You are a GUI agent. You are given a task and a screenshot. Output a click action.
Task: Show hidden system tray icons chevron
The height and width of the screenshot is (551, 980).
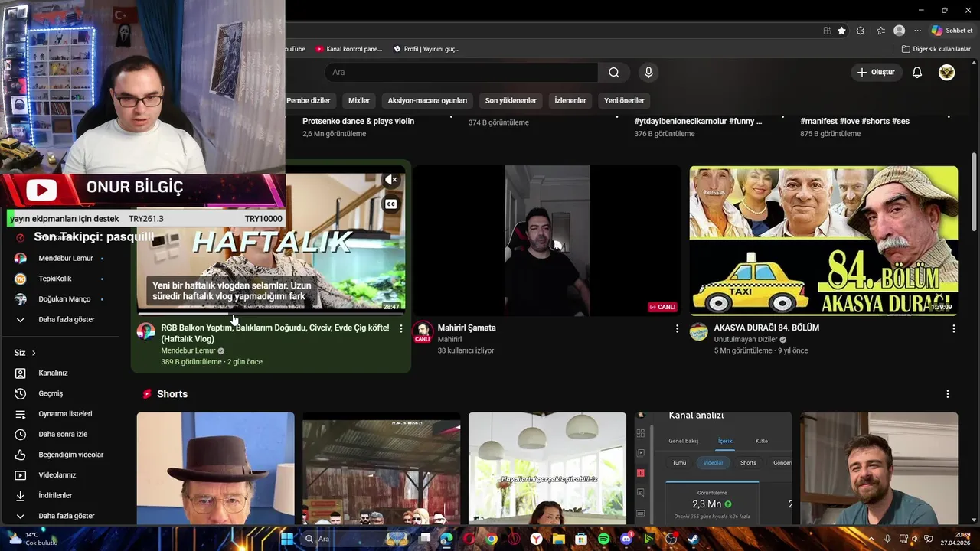click(x=872, y=539)
